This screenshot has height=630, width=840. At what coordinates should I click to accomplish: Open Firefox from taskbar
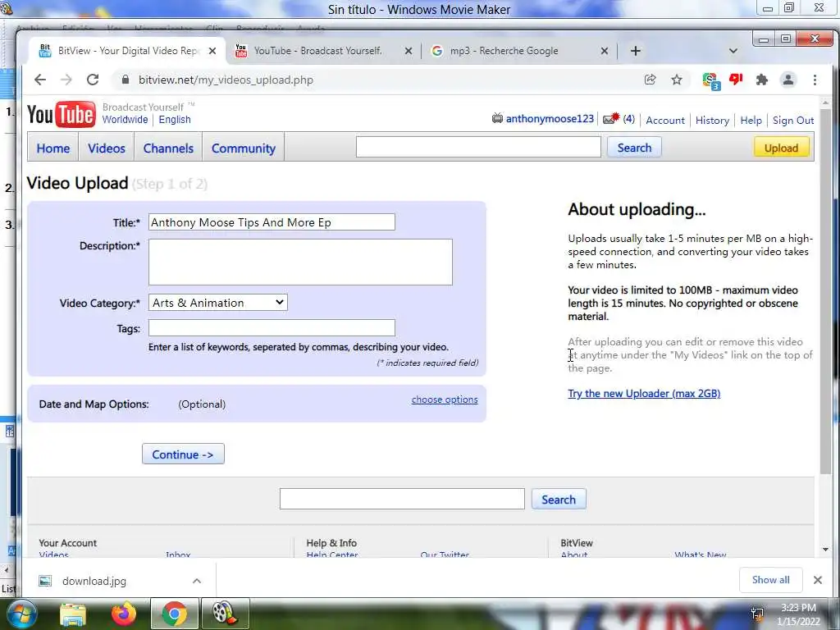click(123, 614)
